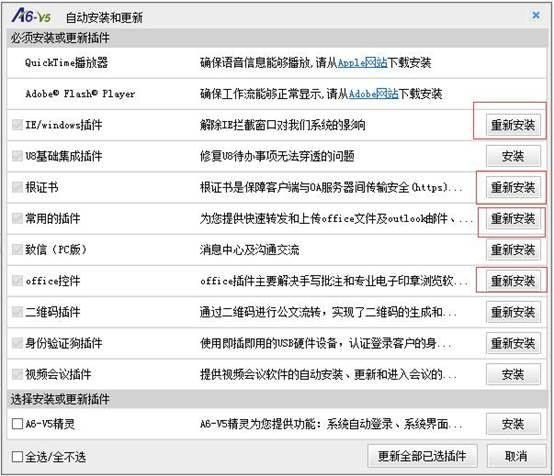Click the 取消 button

pos(516,456)
